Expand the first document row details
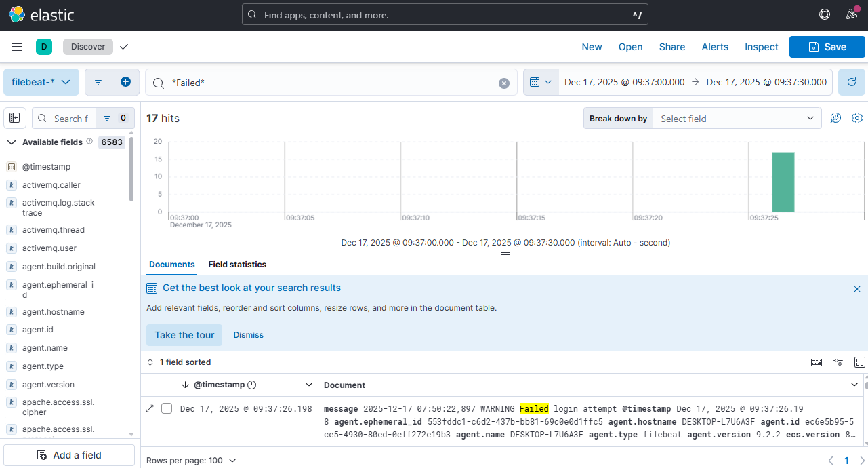The height and width of the screenshot is (468, 868). tap(150, 408)
